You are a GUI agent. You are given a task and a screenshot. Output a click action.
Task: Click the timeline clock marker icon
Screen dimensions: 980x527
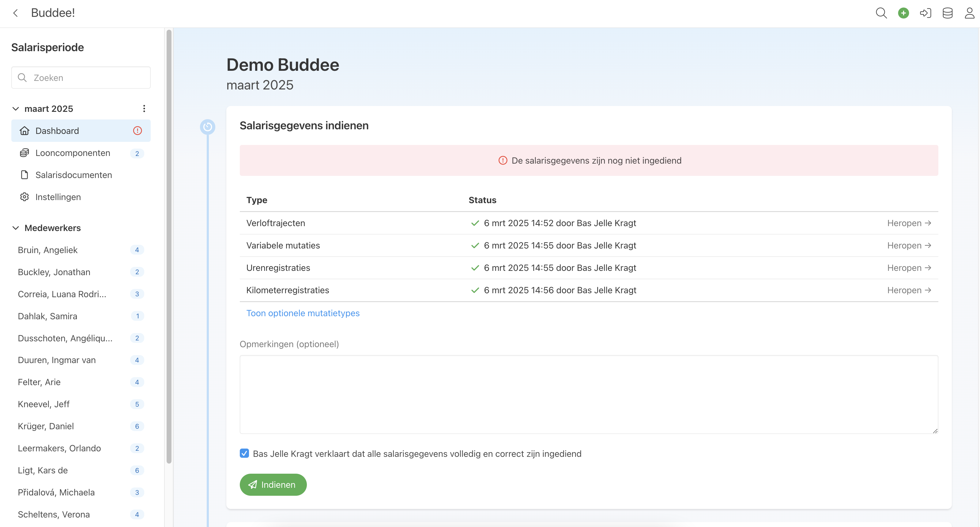(x=207, y=127)
